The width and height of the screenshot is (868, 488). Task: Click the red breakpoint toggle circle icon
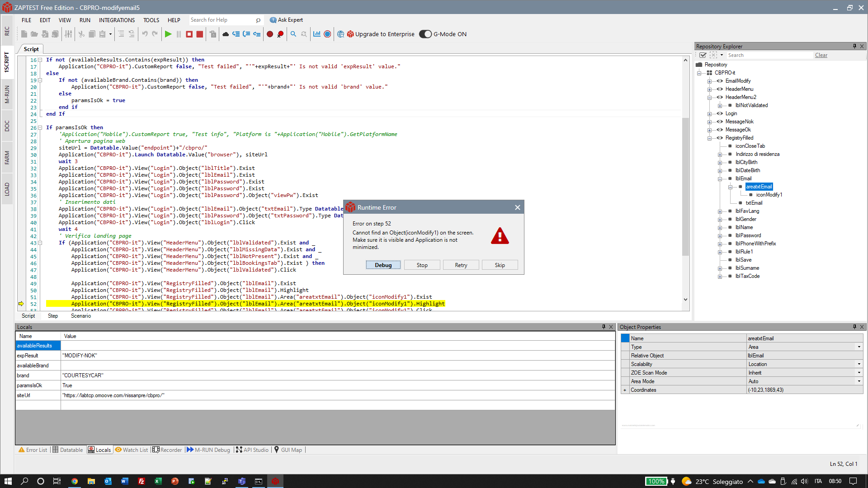(270, 34)
